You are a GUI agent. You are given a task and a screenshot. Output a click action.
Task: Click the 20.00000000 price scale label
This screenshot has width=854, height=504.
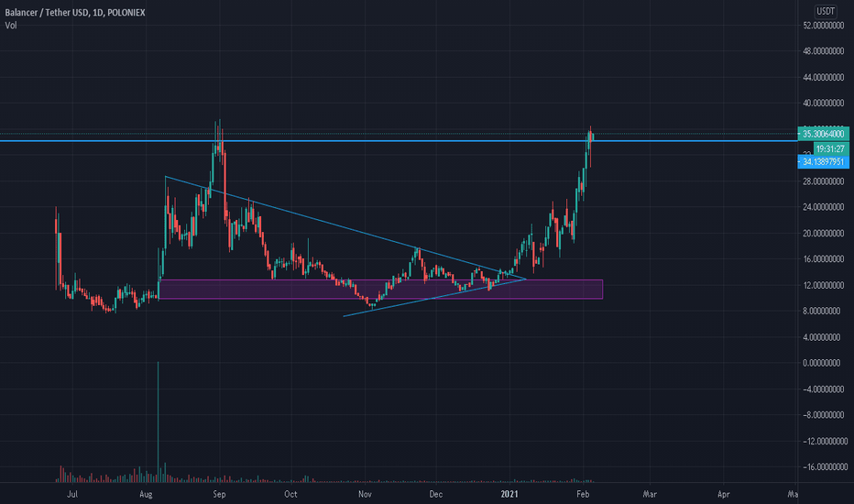tap(823, 233)
